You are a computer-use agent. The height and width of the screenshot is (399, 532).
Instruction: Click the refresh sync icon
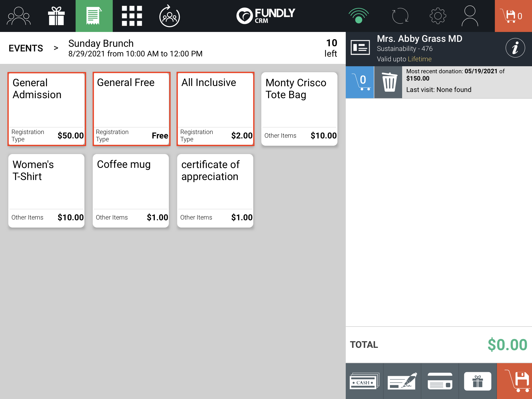(400, 16)
